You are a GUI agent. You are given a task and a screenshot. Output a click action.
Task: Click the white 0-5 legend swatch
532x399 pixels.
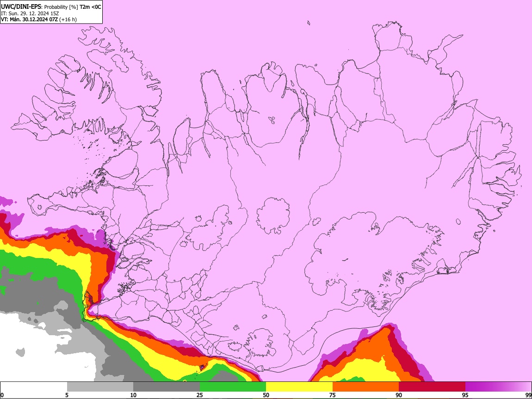point(34,387)
